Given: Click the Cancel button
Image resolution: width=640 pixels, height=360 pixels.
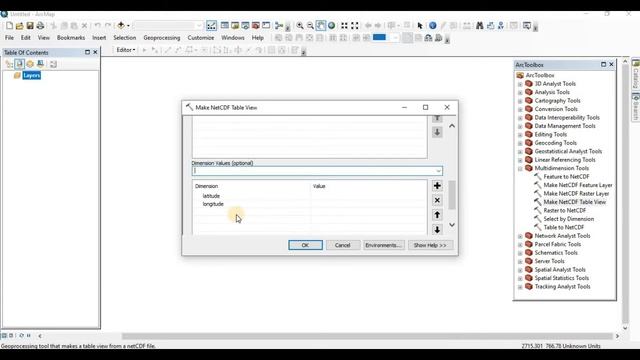Looking at the screenshot, I should (342, 245).
